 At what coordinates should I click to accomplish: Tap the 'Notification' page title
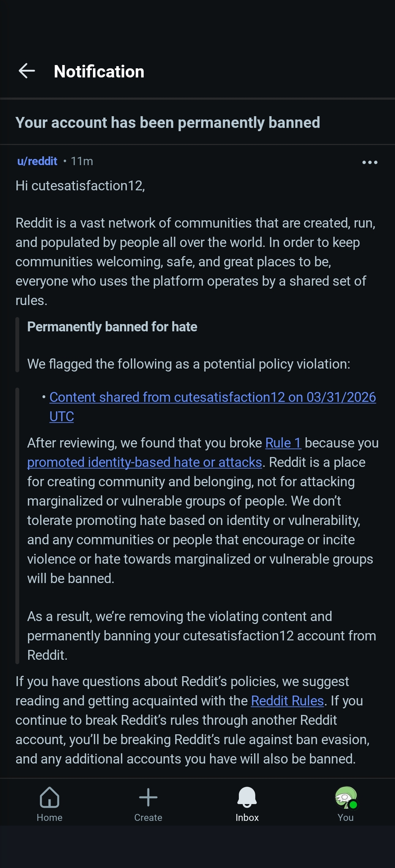pyautogui.click(x=99, y=71)
